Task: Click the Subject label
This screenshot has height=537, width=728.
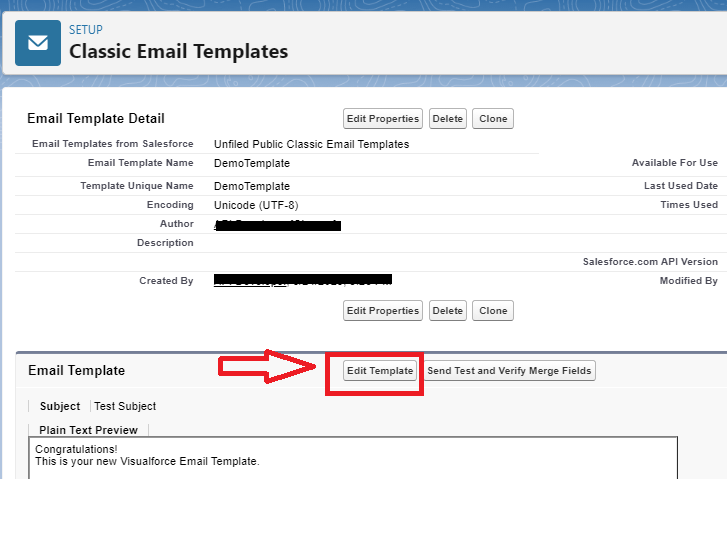Action: tap(60, 406)
